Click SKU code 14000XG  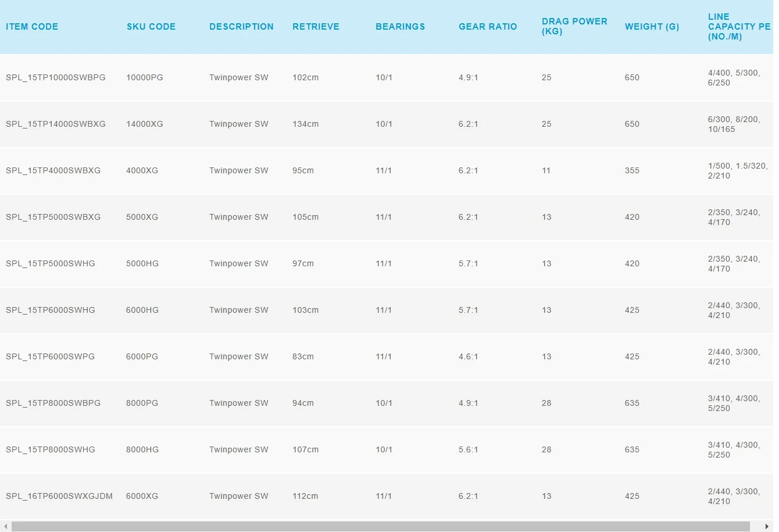tap(145, 124)
